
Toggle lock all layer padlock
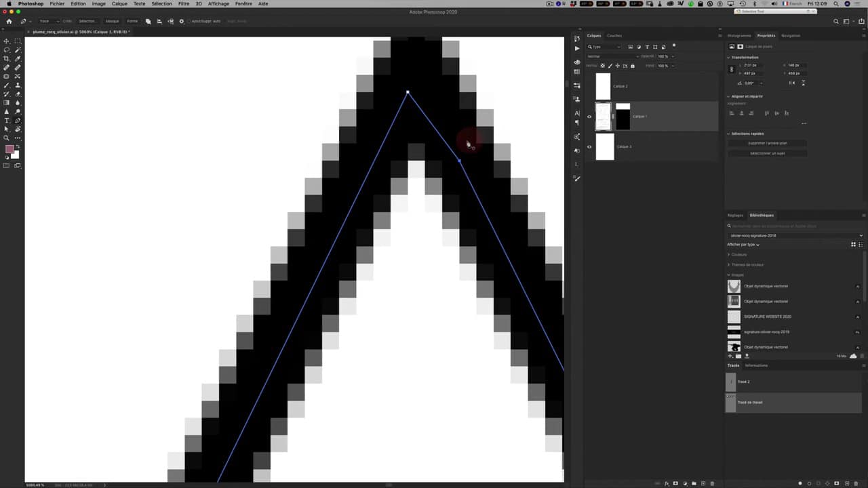click(633, 66)
